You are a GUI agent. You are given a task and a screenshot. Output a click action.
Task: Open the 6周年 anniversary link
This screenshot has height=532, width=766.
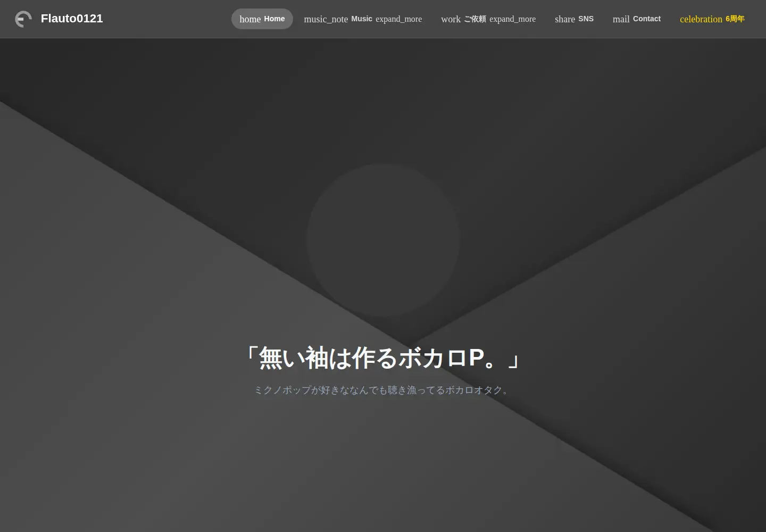735,19
